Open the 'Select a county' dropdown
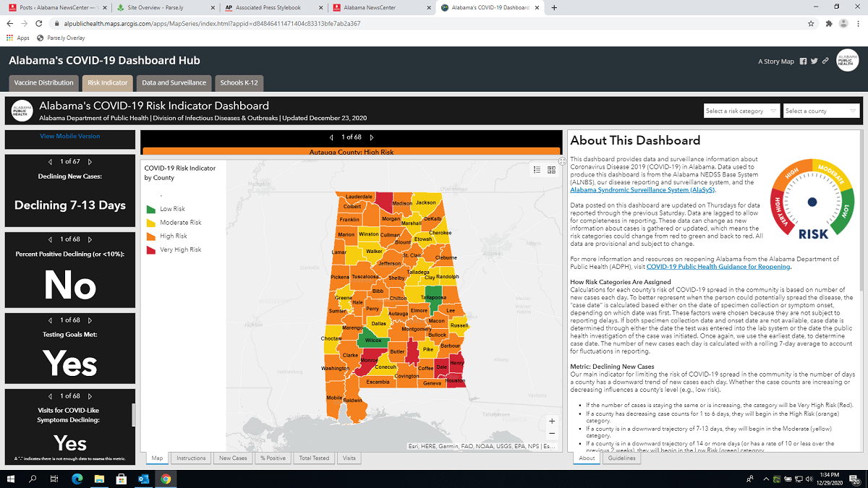Screen dimensions: 868x488 coord(821,111)
